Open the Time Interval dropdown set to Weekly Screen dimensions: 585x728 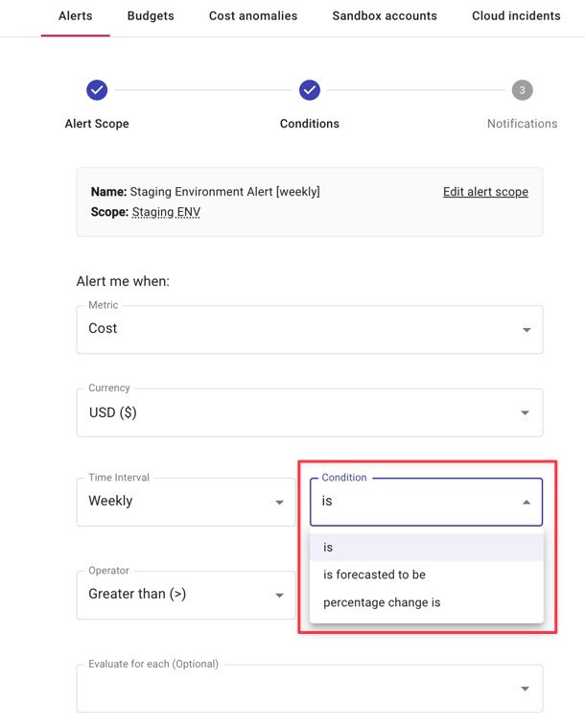click(185, 502)
